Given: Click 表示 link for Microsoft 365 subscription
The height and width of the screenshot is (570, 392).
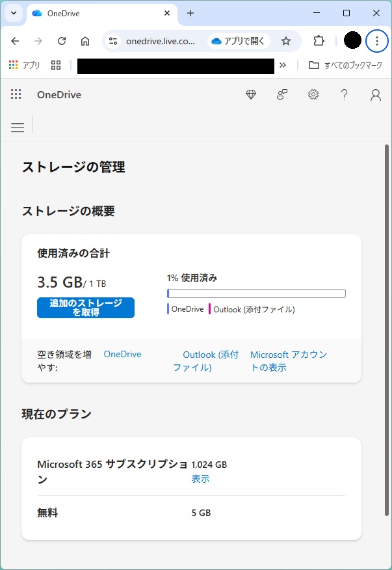Looking at the screenshot, I should [200, 479].
